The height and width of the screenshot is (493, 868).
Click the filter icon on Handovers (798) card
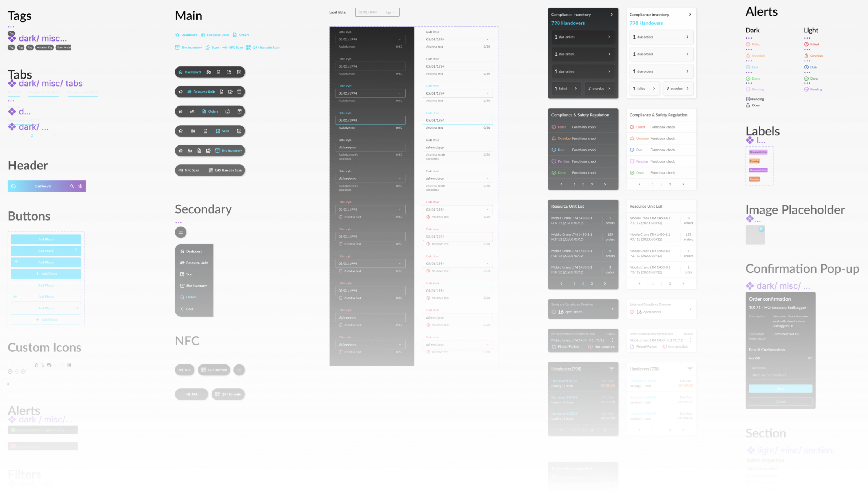pos(612,369)
